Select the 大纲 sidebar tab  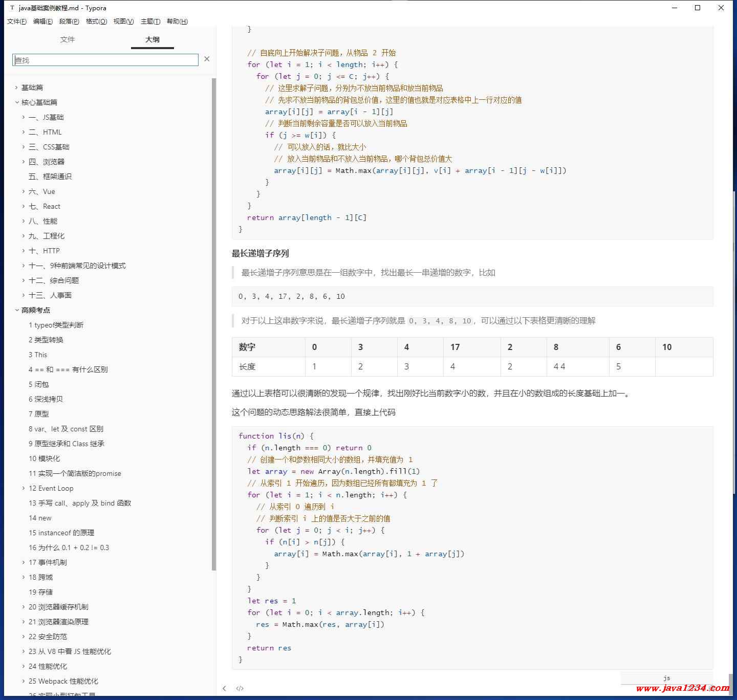pyautogui.click(x=153, y=39)
